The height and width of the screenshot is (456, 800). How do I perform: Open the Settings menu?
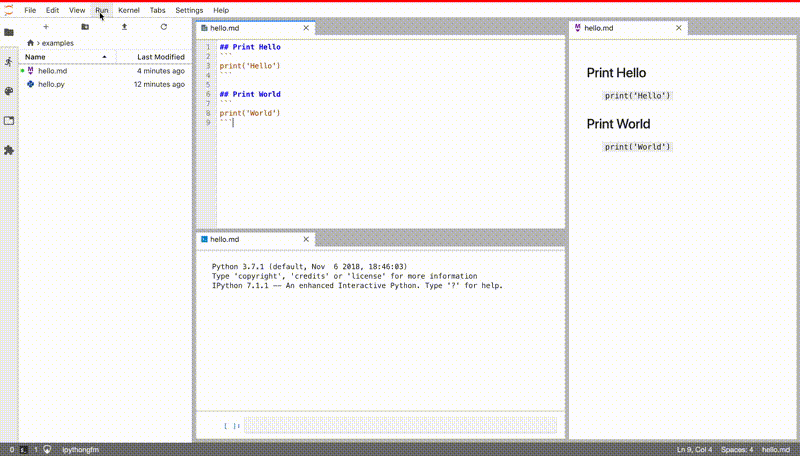click(x=189, y=10)
